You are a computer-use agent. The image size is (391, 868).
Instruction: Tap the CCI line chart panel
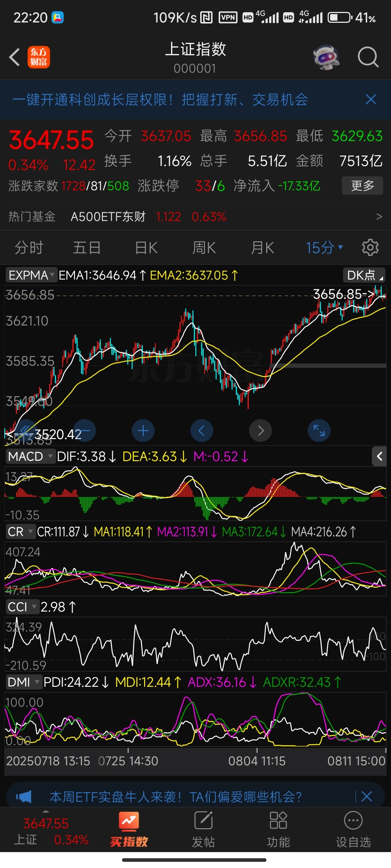click(195, 644)
